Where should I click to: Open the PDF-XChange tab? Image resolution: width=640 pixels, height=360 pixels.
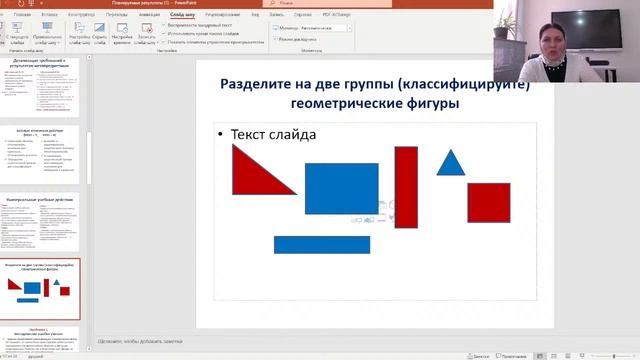336,15
